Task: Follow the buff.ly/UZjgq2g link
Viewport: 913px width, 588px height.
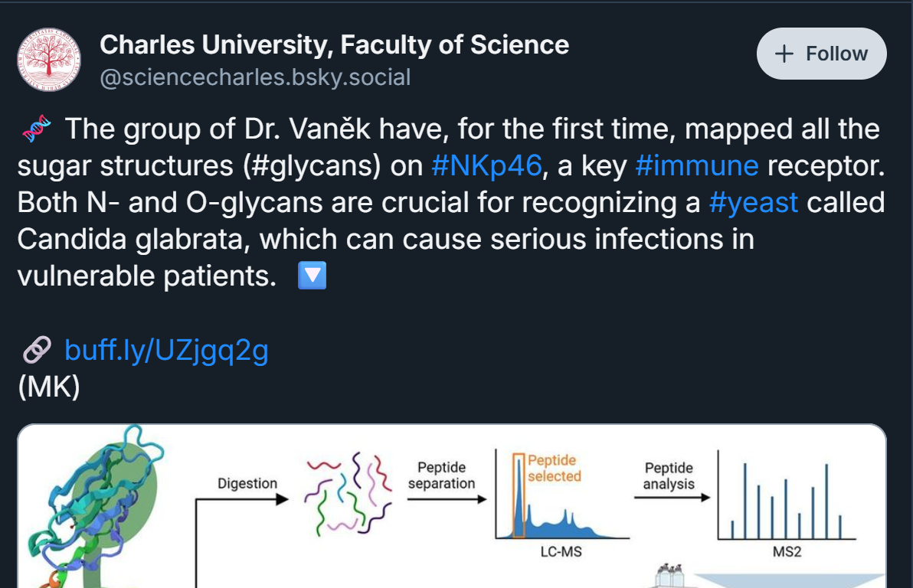Action: (166, 350)
